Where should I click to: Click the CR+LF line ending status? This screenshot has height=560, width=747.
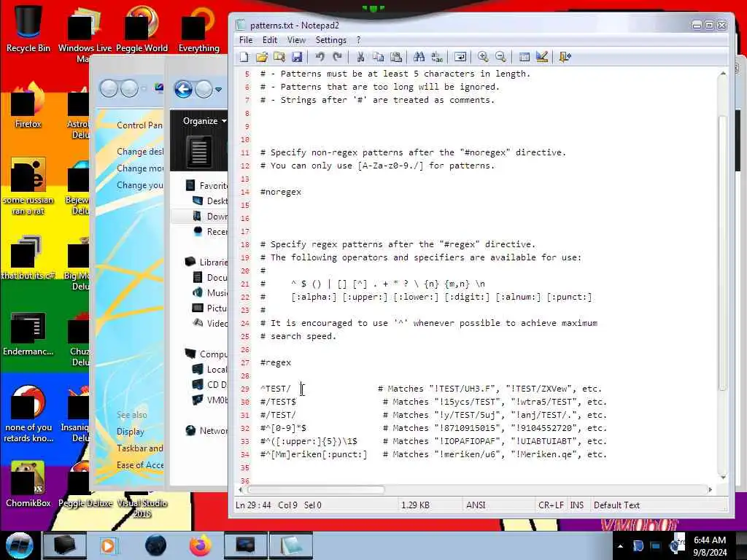coord(551,505)
